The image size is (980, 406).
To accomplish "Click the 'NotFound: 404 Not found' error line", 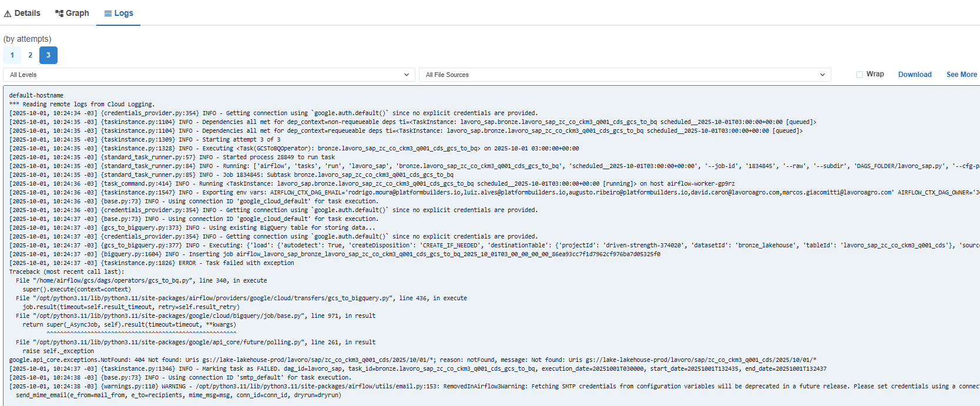I will tap(413, 360).
